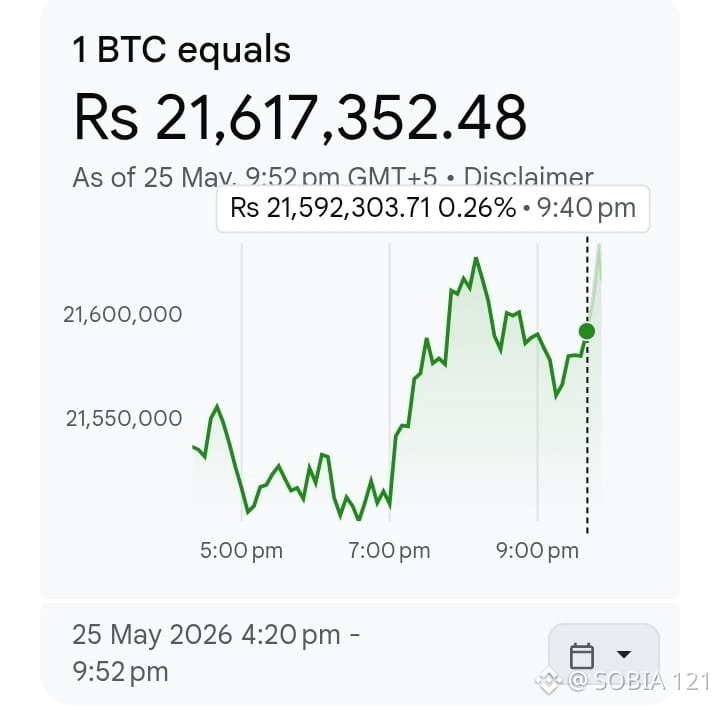
Task: Click the 5:00 pm axis label
Action: [x=241, y=550]
